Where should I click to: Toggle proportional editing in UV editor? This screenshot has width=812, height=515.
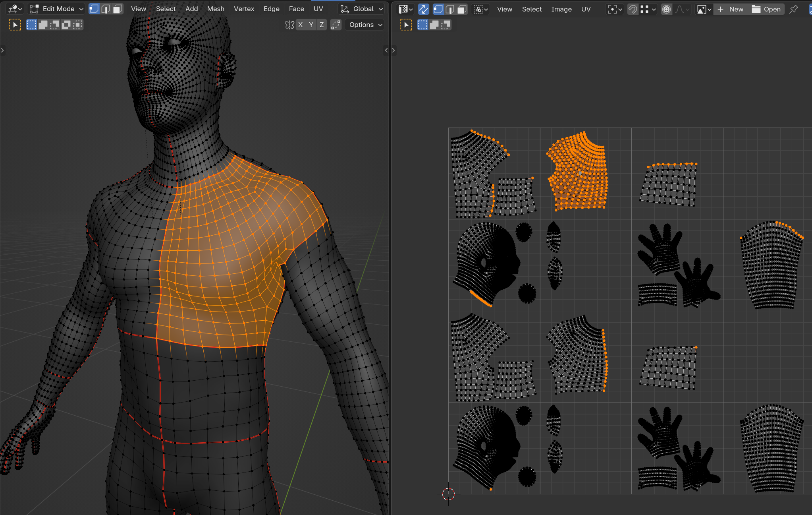[667, 9]
